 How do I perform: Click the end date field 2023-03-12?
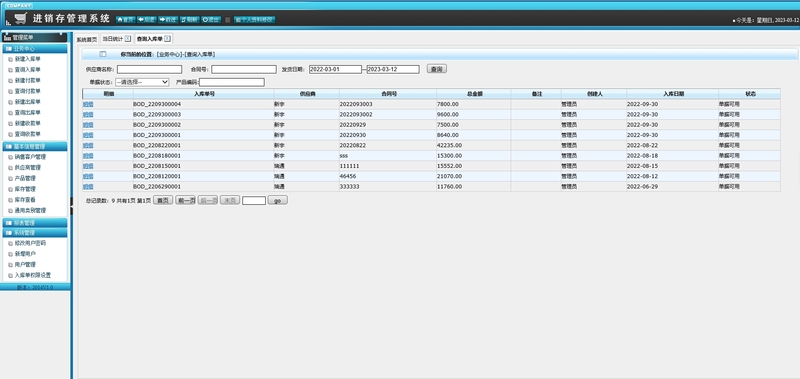click(x=393, y=69)
